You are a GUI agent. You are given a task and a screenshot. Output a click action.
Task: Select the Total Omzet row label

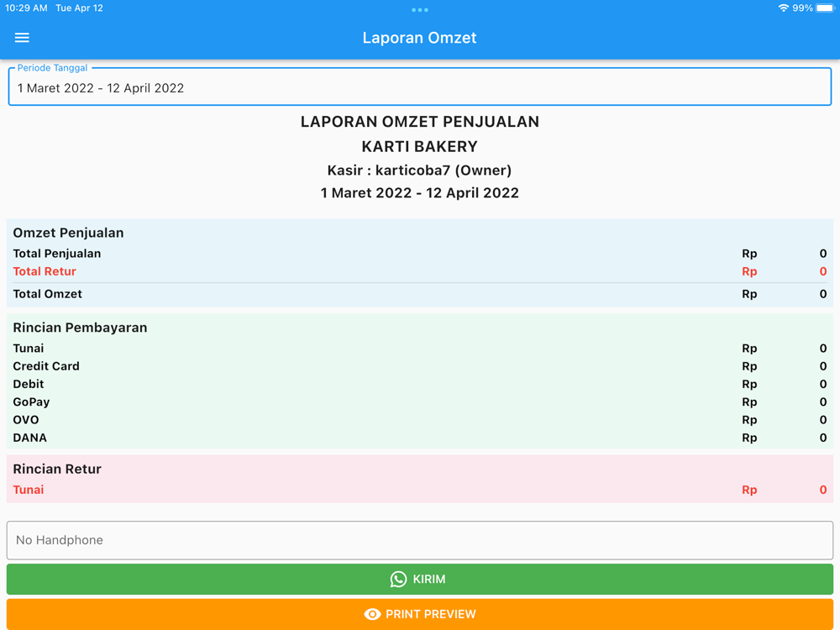[x=47, y=294]
